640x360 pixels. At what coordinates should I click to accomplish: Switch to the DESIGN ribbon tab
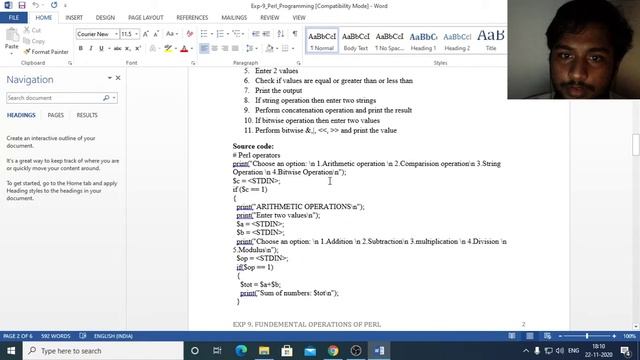point(105,18)
